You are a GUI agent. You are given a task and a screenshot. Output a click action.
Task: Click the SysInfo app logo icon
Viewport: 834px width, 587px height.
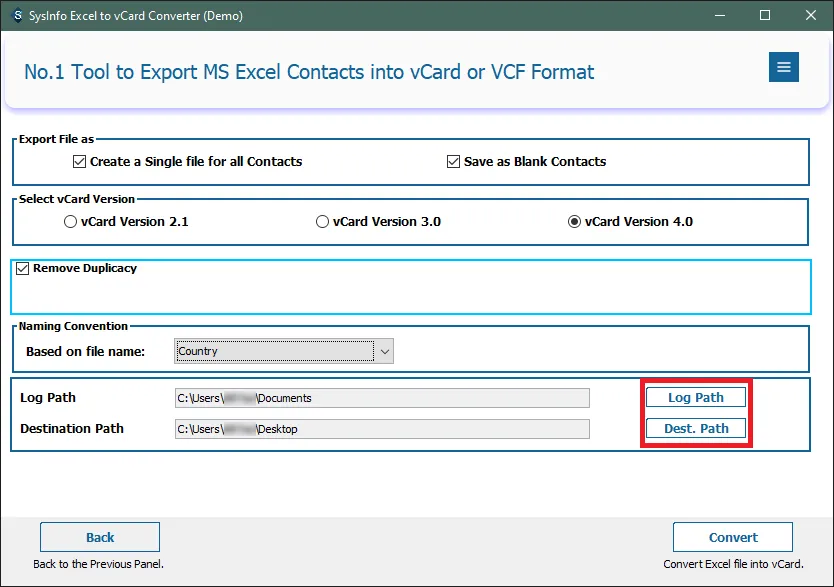coord(17,16)
